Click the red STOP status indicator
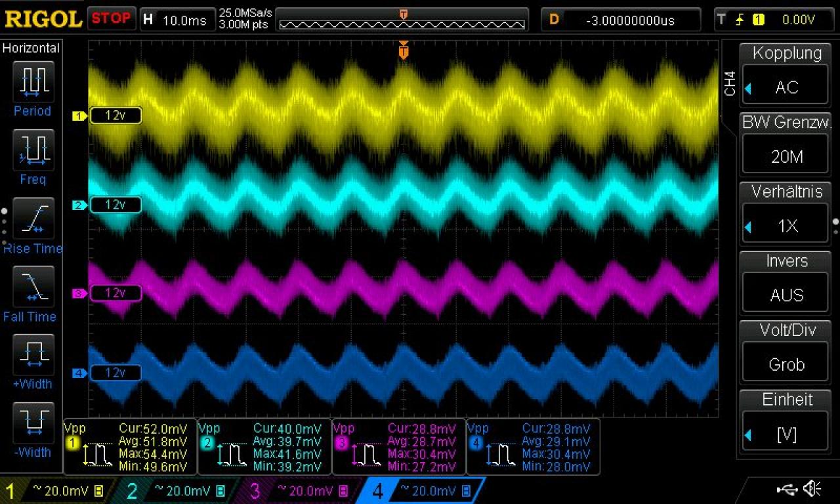840x504 pixels. click(112, 18)
